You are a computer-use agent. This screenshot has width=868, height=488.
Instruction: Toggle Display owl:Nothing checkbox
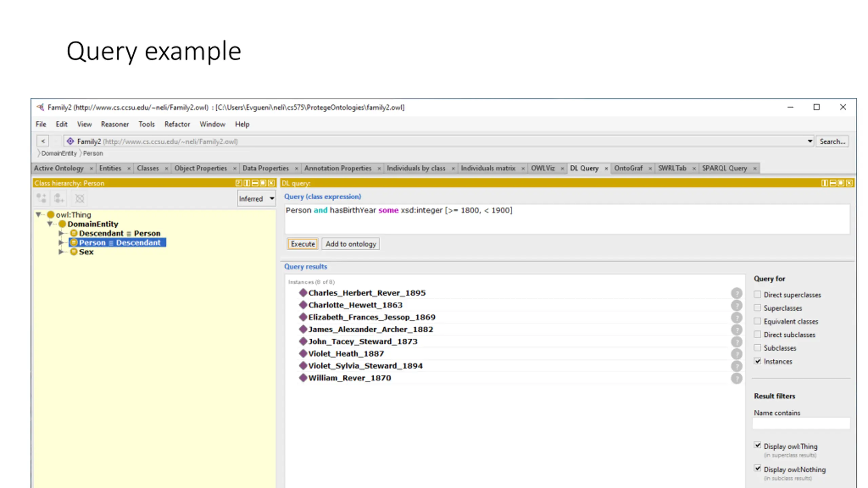coord(757,468)
